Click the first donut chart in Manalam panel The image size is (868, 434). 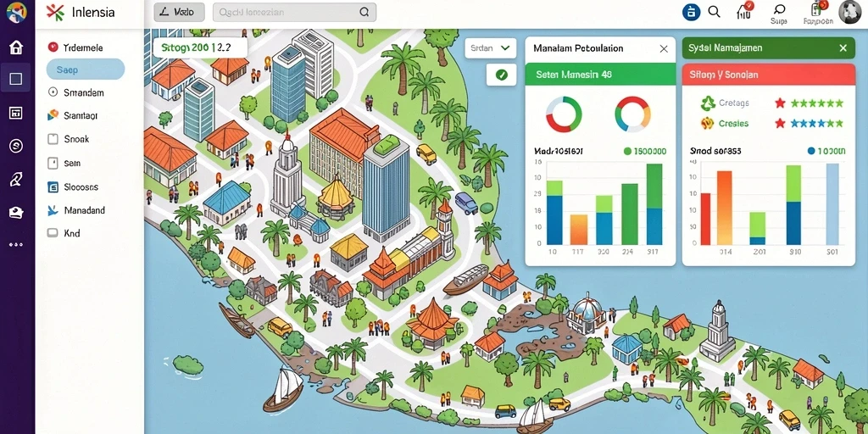click(x=564, y=114)
